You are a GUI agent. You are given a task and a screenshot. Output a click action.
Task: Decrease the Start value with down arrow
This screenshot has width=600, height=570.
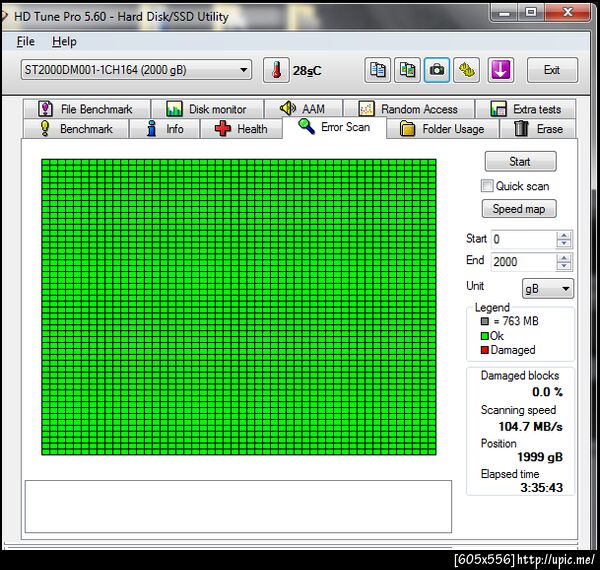coord(563,244)
